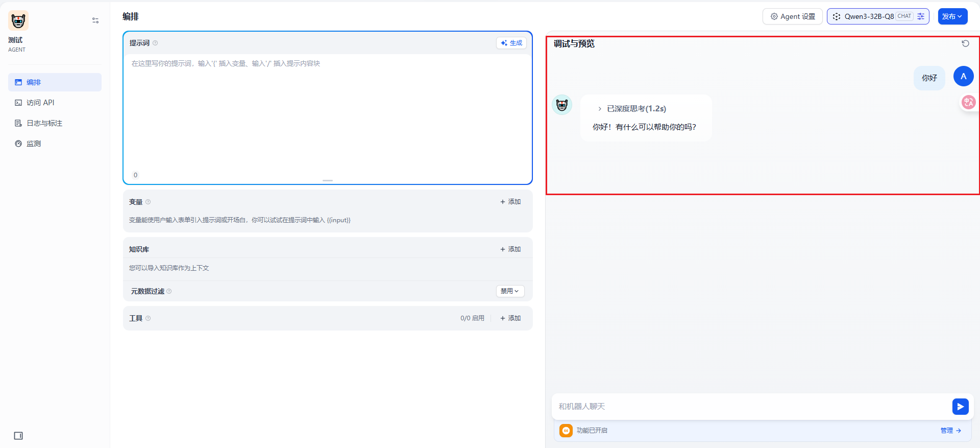
Task: Click the help icon next to 变量
Action: [148, 202]
